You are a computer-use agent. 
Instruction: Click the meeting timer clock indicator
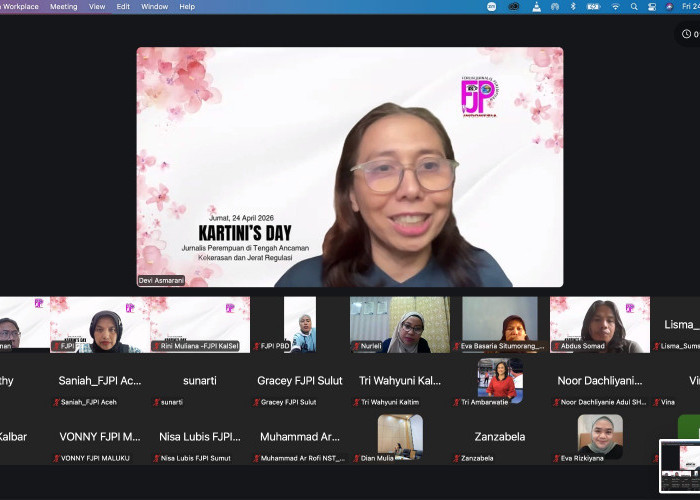point(686,34)
